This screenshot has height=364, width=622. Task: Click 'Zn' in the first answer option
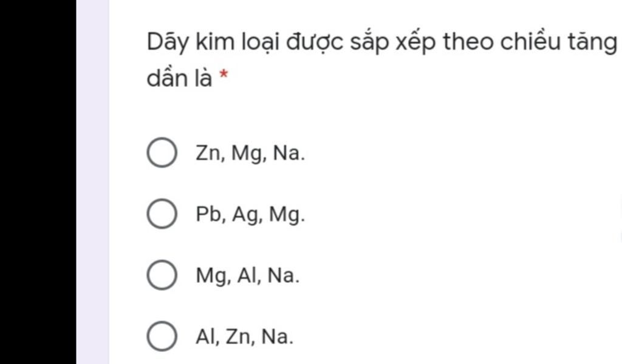[208, 153]
